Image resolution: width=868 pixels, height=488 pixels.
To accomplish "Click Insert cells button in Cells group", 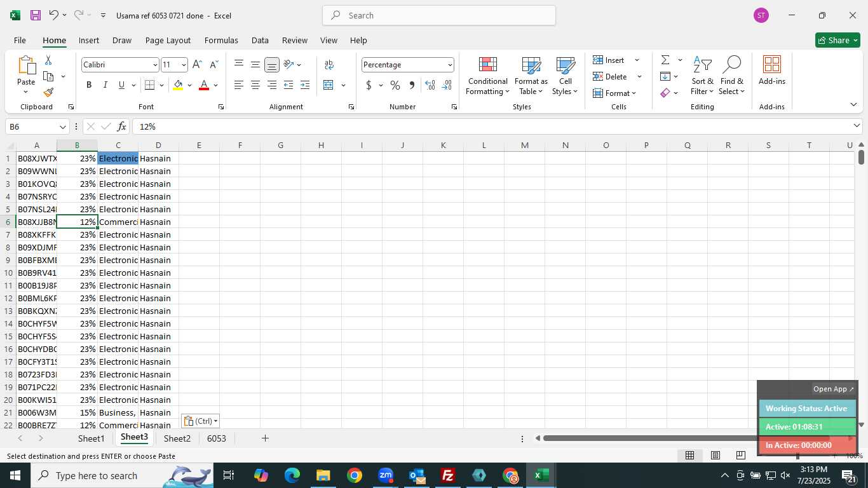I will (609, 60).
